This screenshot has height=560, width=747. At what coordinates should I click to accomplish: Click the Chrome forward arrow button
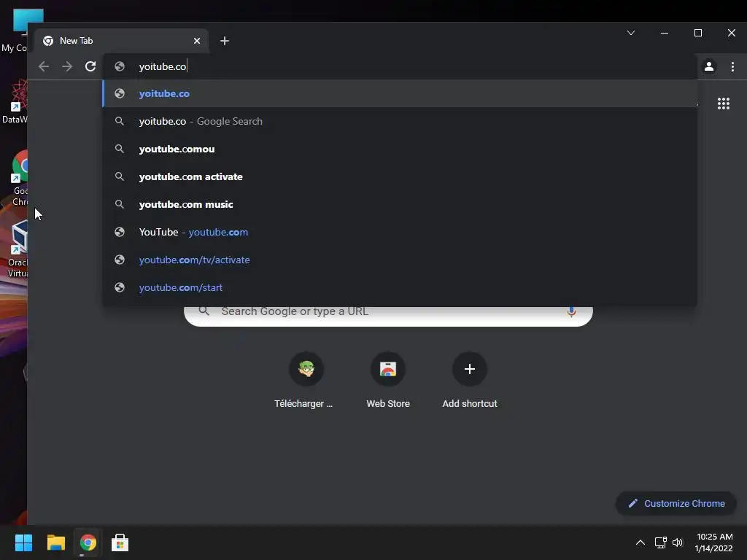(x=67, y=66)
